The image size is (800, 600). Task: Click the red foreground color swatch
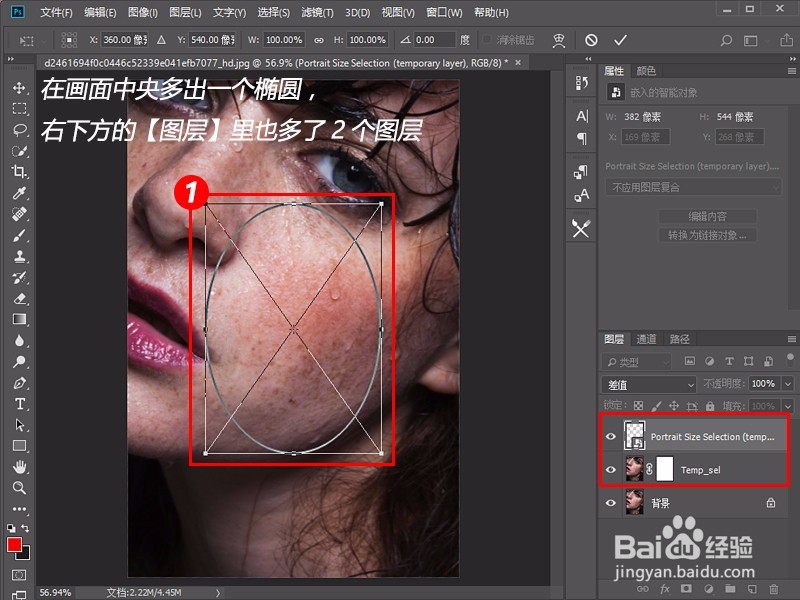pyautogui.click(x=14, y=545)
